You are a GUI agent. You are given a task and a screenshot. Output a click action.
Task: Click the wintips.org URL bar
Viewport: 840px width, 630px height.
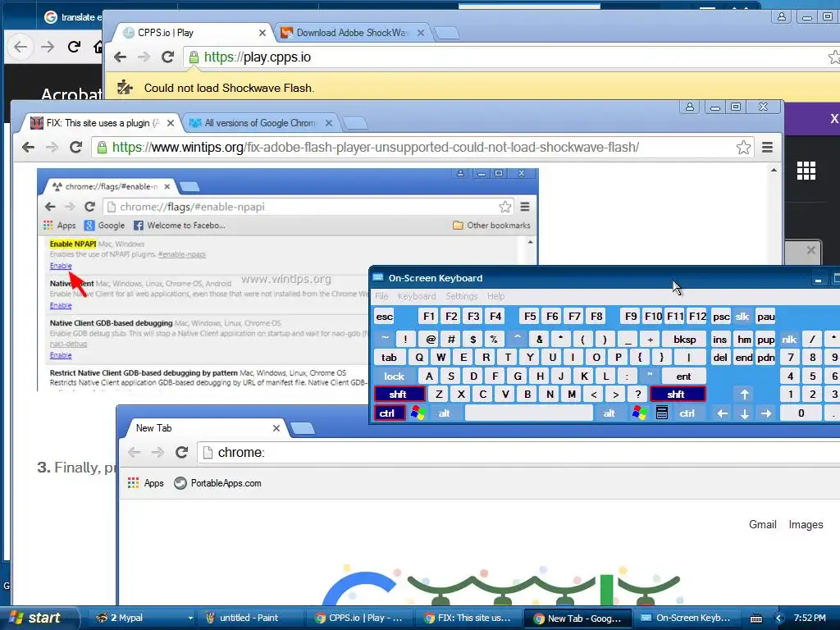click(x=423, y=147)
